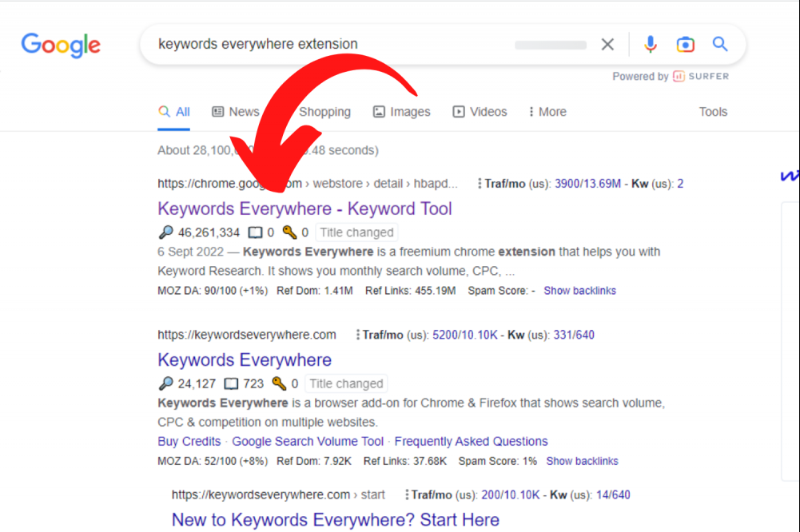The height and width of the screenshot is (532, 800).
Task: Click inside the search query field
Action: (x=327, y=44)
